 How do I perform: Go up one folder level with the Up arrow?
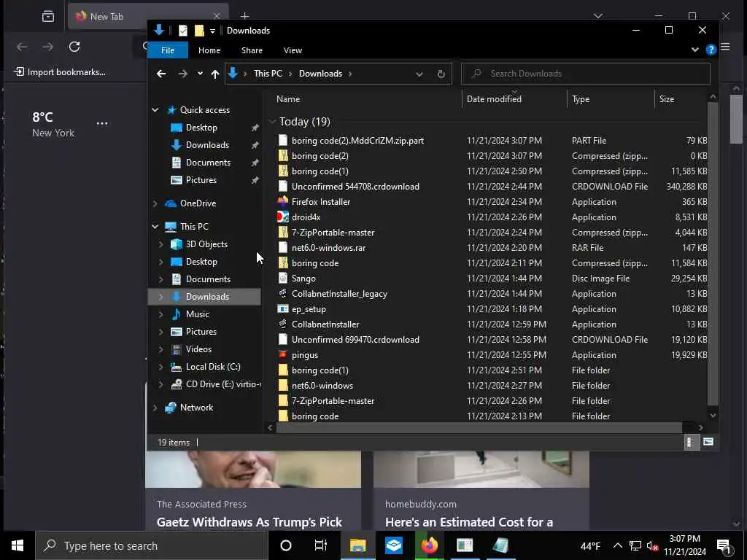[x=215, y=74]
